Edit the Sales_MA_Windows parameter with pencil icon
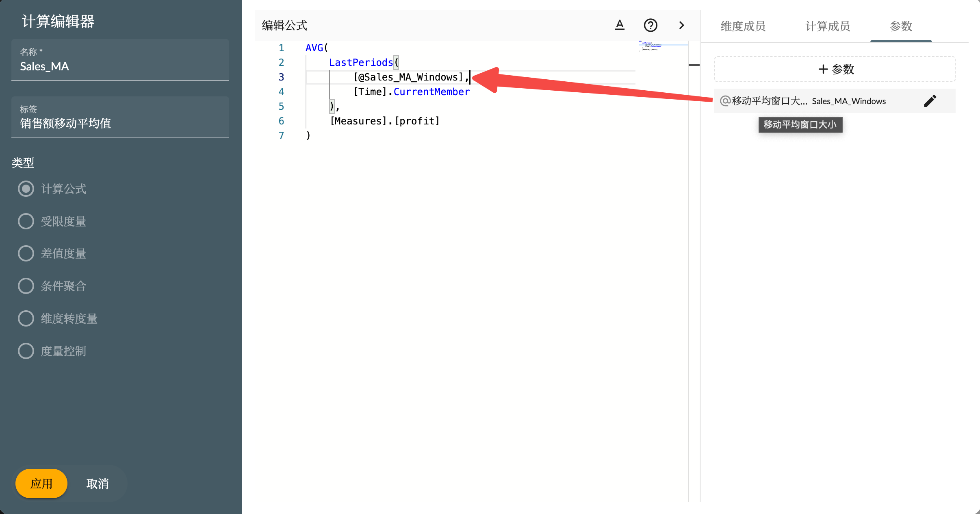This screenshot has width=980, height=514. click(x=930, y=101)
